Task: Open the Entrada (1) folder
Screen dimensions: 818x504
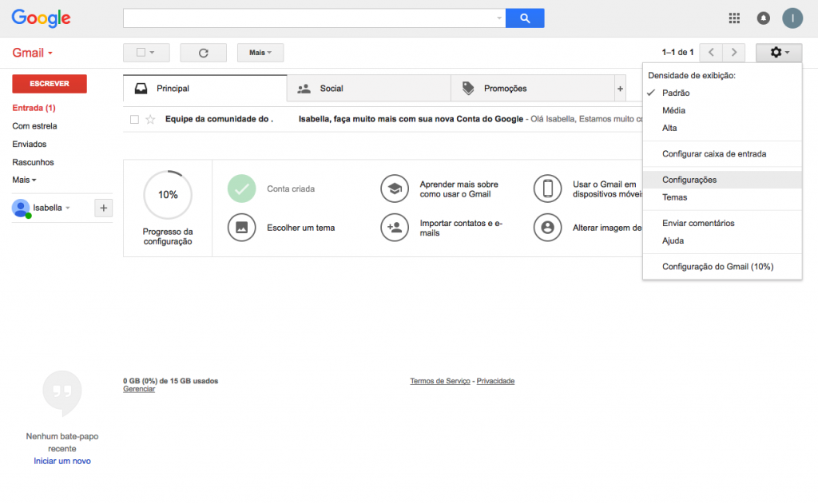Action: (34, 108)
